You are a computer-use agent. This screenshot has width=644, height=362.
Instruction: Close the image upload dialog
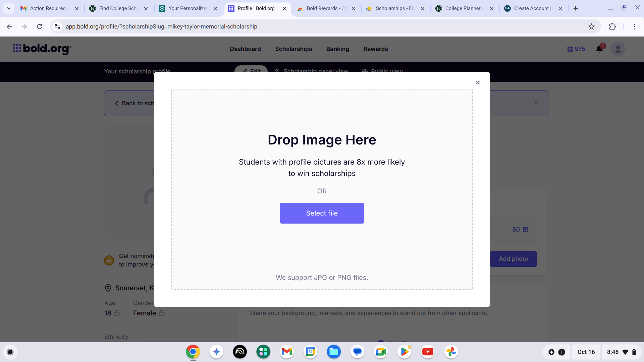(x=478, y=82)
